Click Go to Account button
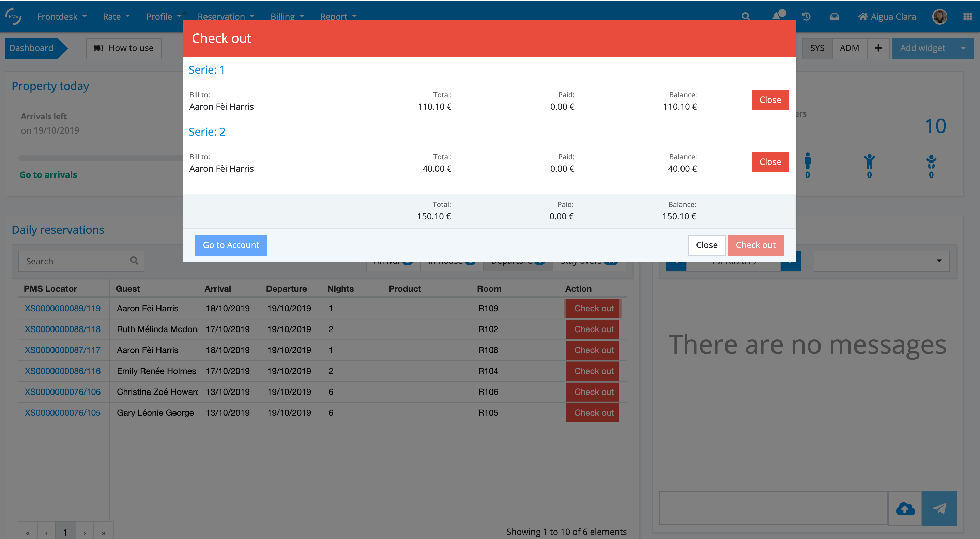980x539 pixels. [231, 245]
